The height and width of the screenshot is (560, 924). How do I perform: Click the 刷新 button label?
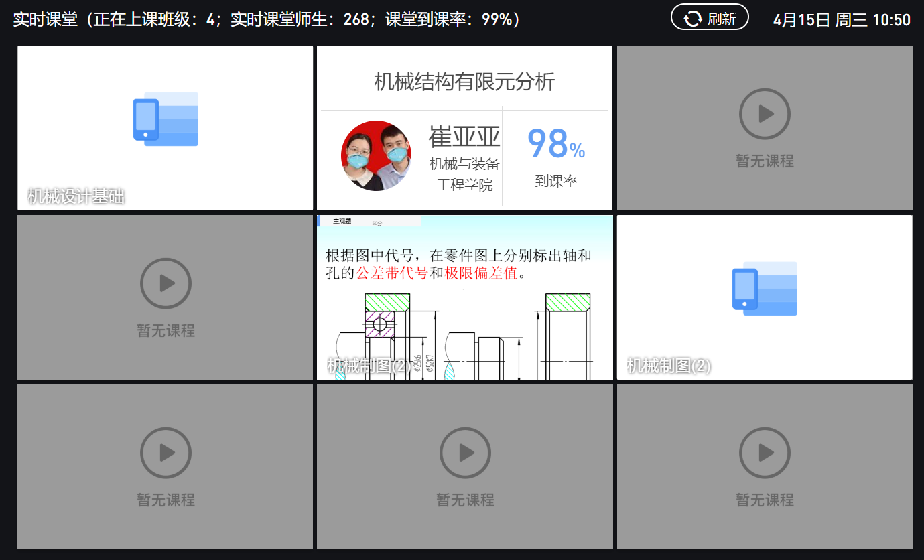(x=722, y=19)
